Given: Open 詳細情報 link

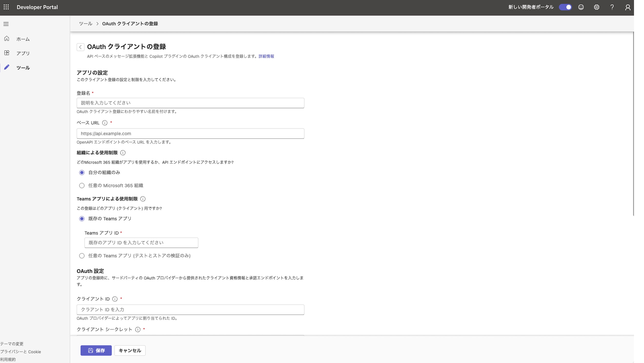Looking at the screenshot, I should 266,57.
